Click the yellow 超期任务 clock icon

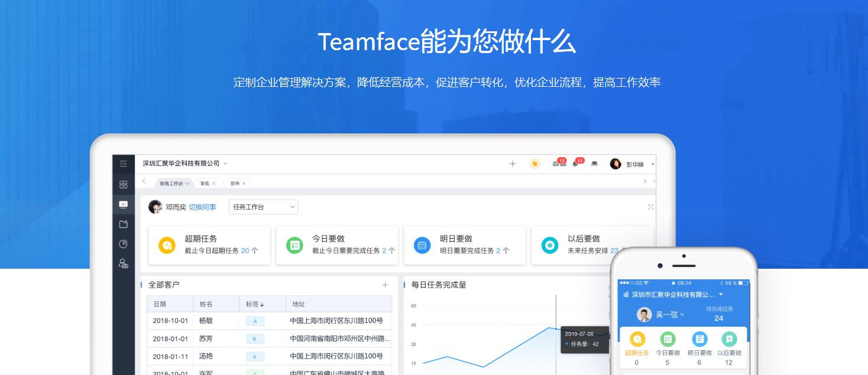(167, 245)
